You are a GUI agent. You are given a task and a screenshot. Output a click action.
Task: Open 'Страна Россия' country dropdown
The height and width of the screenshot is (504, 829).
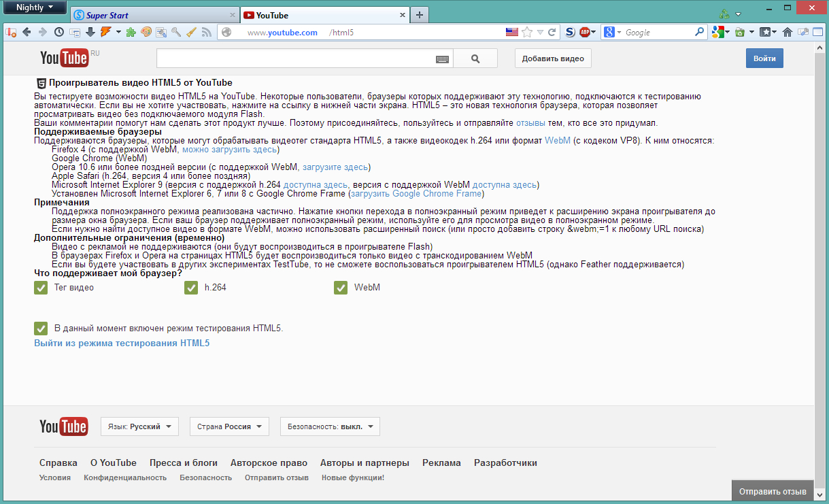pyautogui.click(x=229, y=426)
